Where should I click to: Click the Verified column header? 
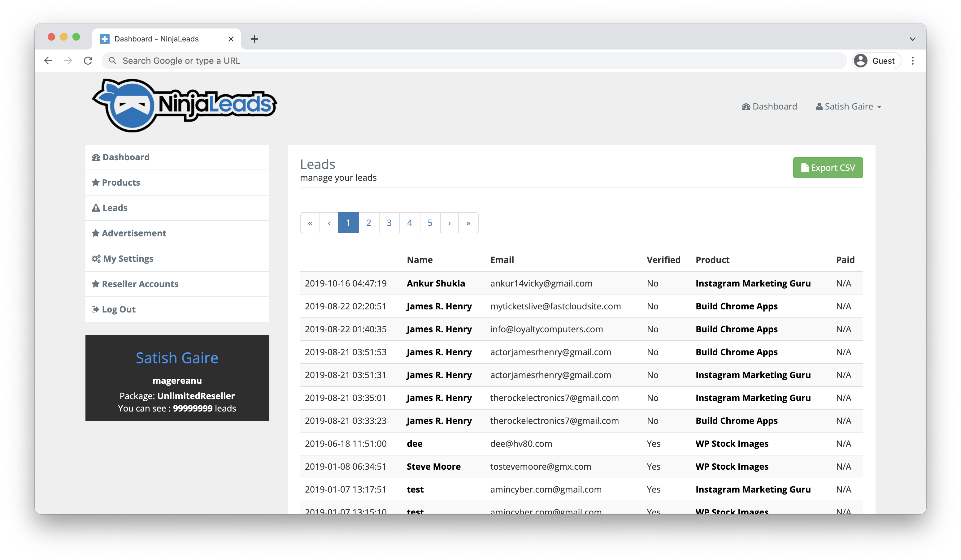coord(663,260)
